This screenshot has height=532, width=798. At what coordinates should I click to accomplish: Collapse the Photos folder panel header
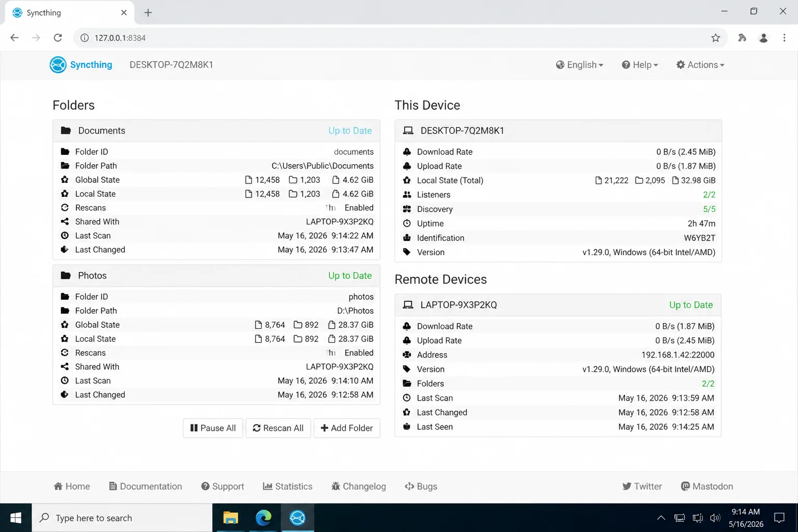[216, 275]
